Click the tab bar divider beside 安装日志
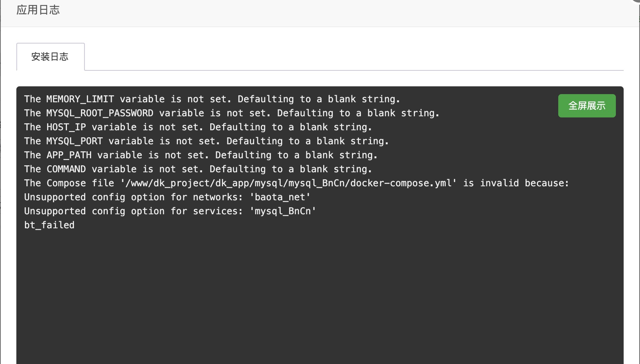The image size is (640, 364). 354,70
